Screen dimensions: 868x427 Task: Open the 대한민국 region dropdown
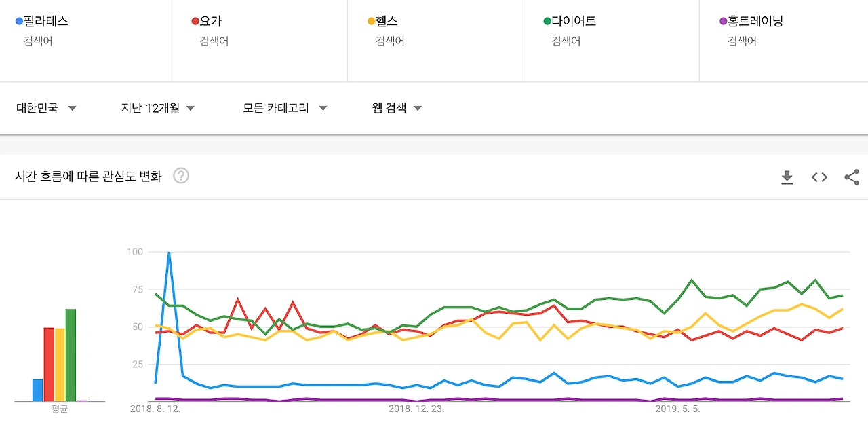46,108
